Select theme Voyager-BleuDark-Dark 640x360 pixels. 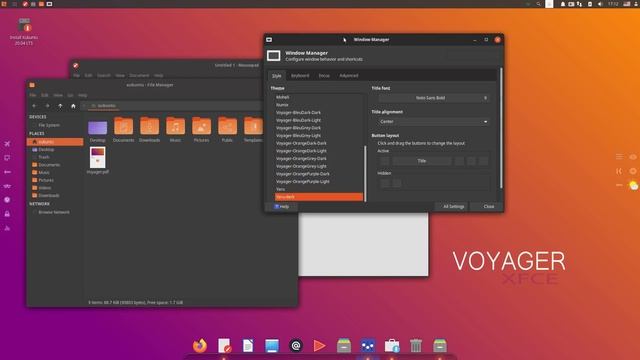[318, 113]
